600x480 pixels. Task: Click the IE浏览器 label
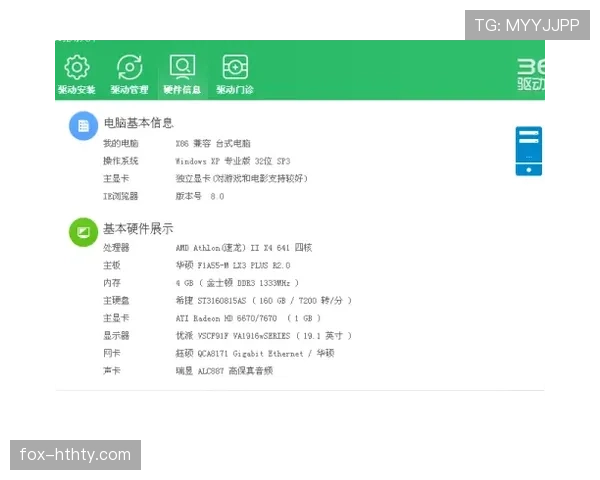[x=121, y=196]
